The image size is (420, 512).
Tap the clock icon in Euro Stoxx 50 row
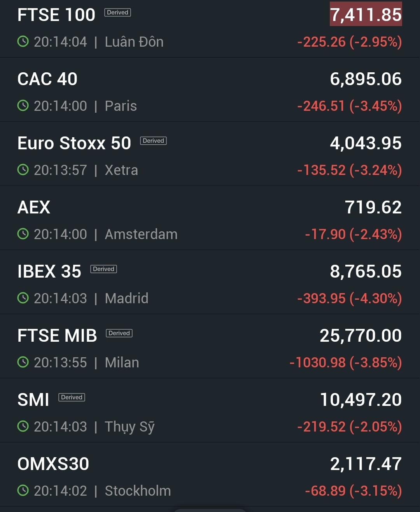[23, 170]
